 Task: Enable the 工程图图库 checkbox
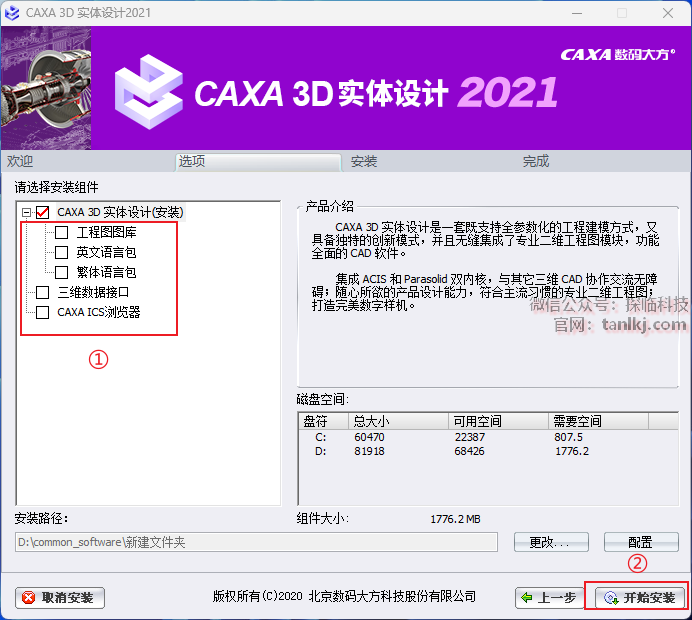61,233
